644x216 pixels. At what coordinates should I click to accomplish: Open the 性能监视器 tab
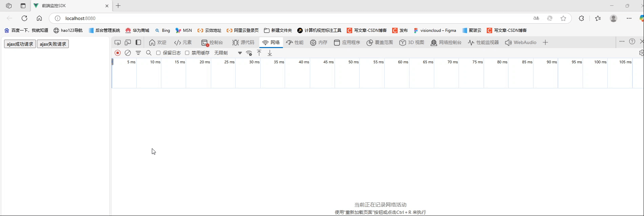pos(484,42)
